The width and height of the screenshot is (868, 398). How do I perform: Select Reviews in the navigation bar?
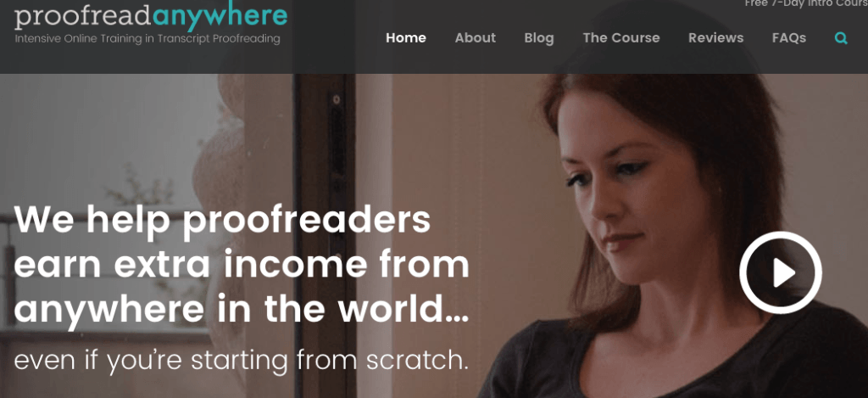tap(715, 37)
